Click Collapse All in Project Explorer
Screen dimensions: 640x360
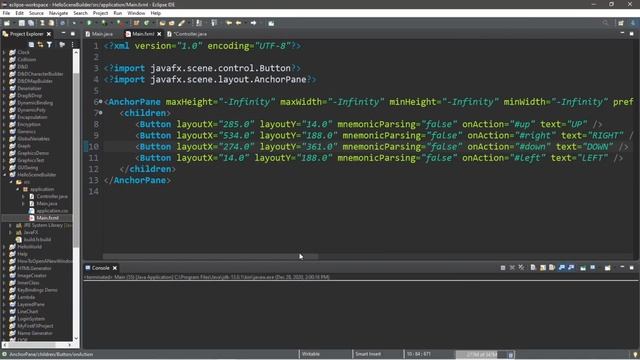(31, 44)
